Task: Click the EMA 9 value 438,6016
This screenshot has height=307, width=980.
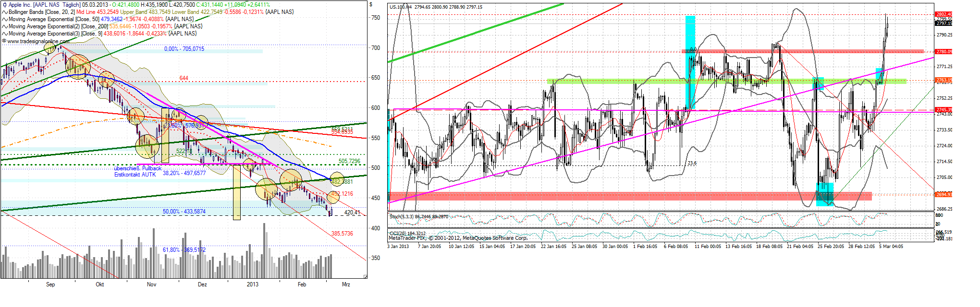Action: (x=114, y=34)
